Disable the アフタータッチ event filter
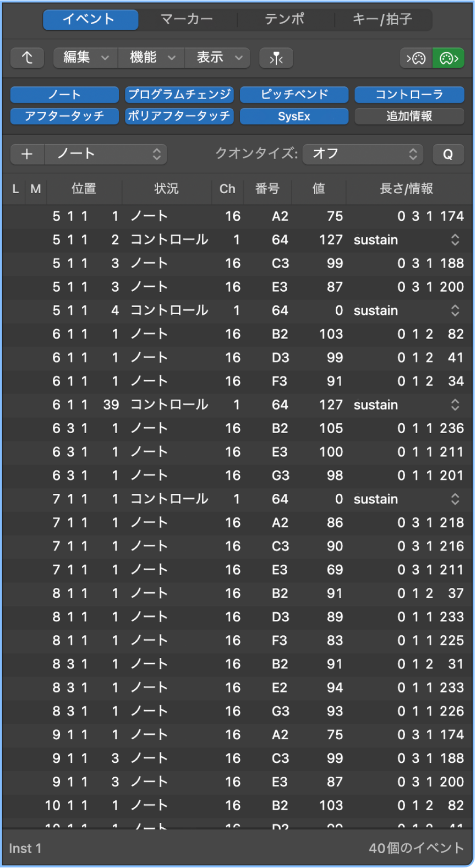 tap(64, 116)
